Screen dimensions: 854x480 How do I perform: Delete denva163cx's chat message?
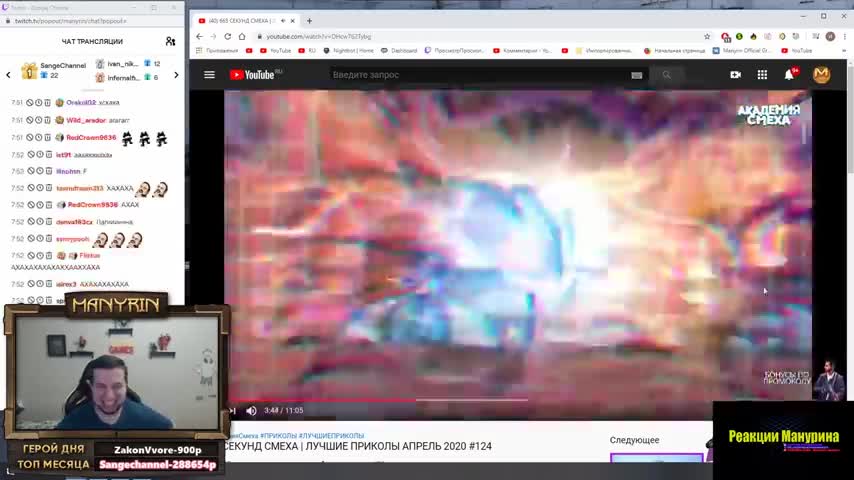[x=48, y=222]
